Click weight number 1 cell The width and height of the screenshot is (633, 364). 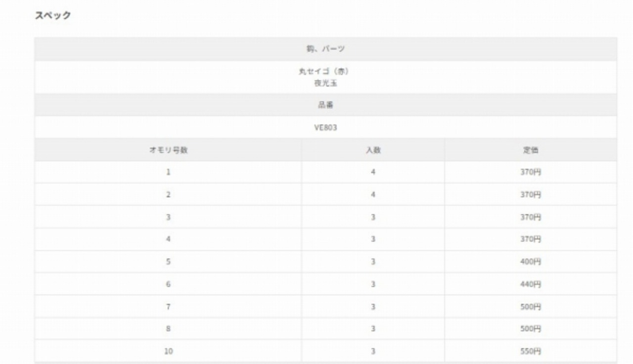click(168, 173)
